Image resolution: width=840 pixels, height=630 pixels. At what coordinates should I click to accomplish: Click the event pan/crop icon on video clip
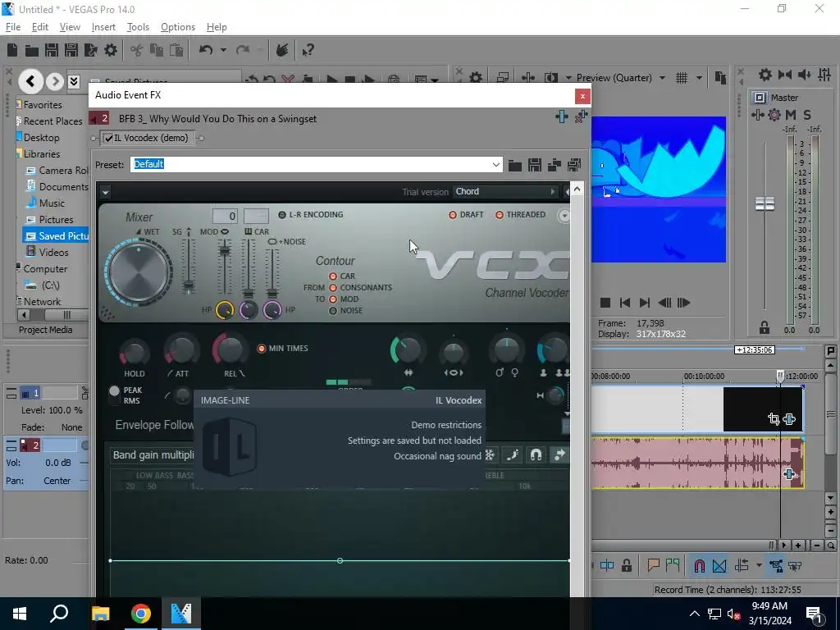click(774, 419)
